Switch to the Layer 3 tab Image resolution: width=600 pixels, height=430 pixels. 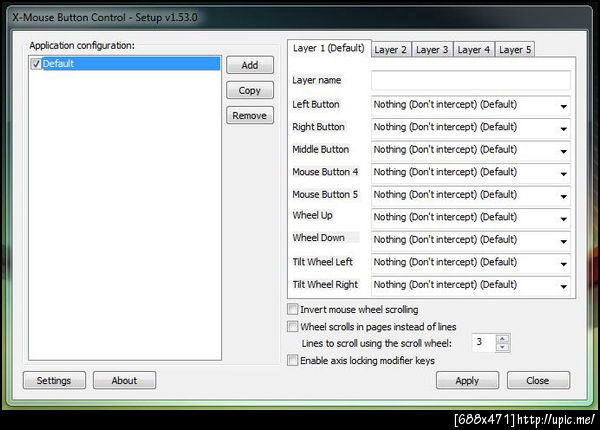coord(432,50)
